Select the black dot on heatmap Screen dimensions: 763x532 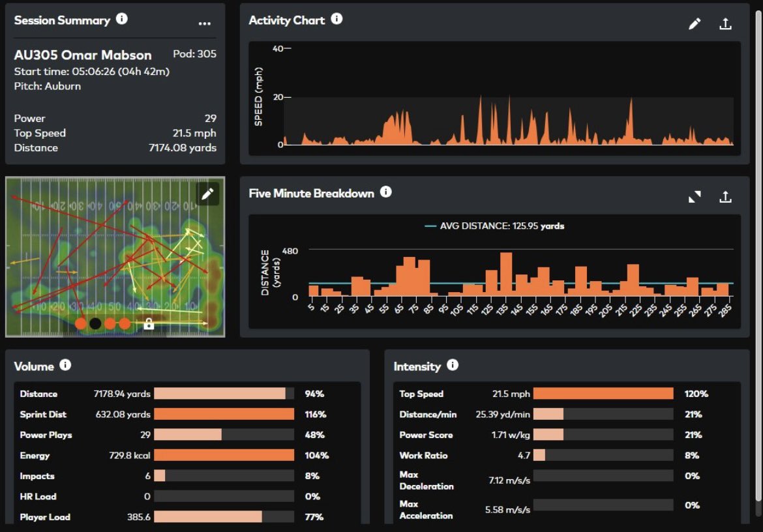[95, 323]
